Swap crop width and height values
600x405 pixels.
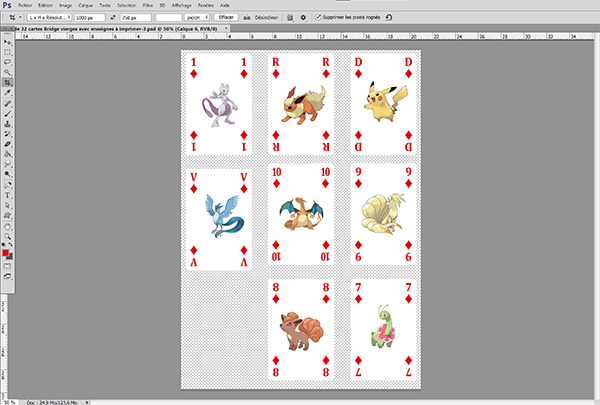coord(112,18)
